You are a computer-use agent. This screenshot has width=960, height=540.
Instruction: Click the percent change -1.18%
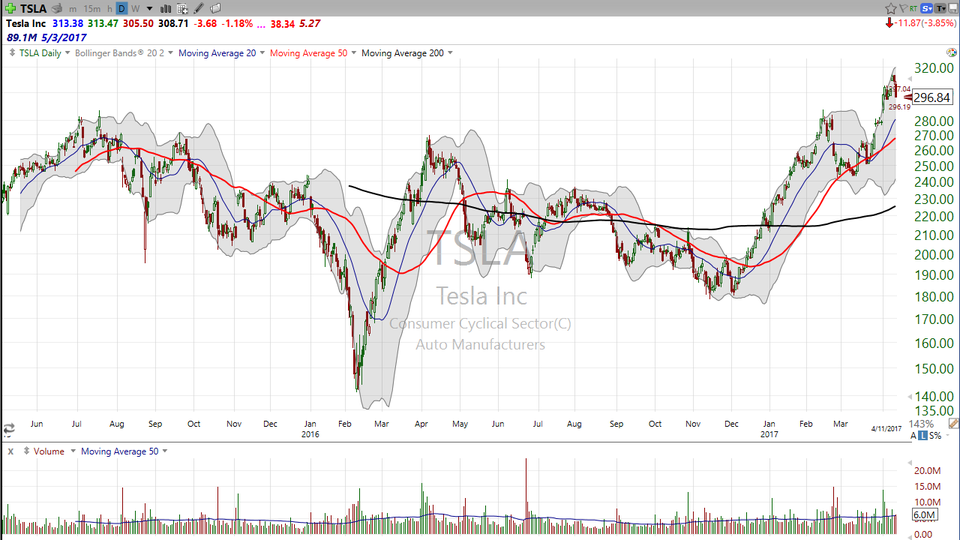pos(237,23)
